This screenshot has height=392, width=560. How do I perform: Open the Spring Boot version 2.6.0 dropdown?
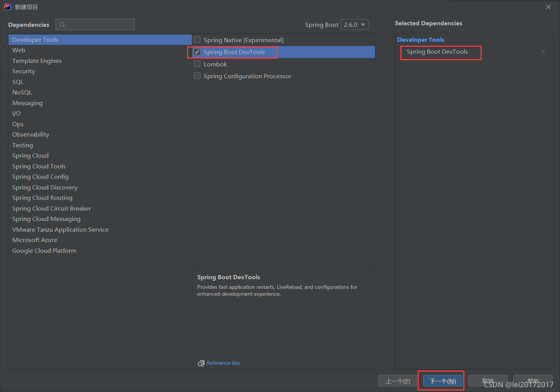[355, 25]
